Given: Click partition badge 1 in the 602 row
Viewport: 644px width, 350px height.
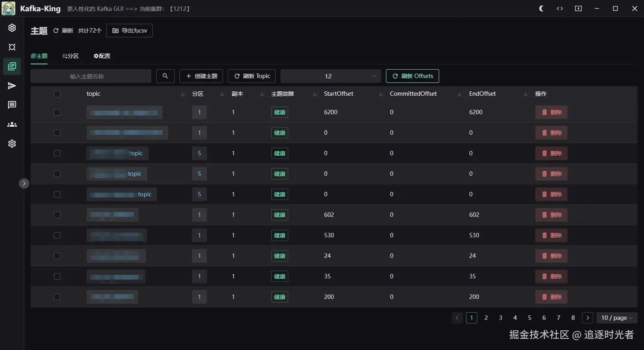Looking at the screenshot, I should coord(199,215).
